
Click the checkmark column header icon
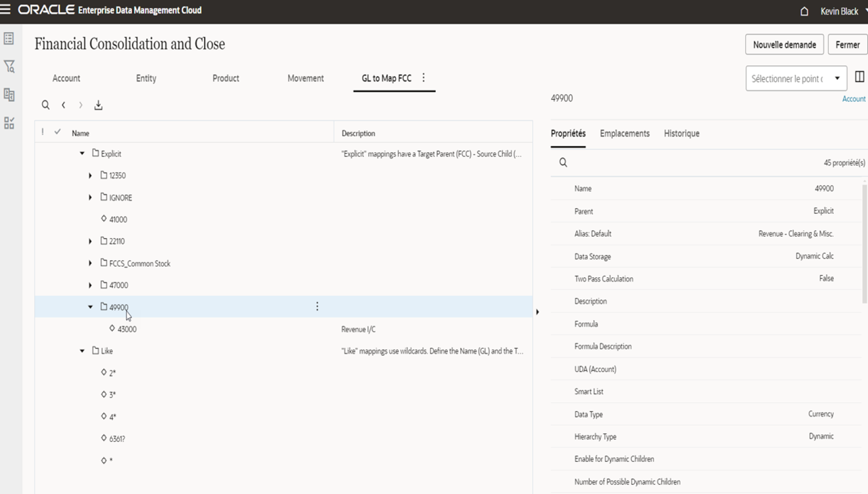(57, 132)
